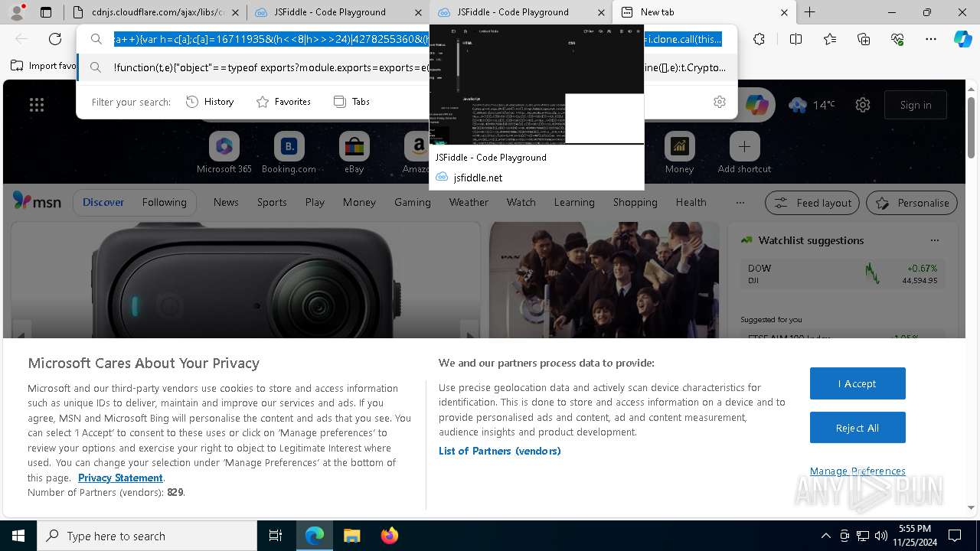This screenshot has width=980, height=551.
Task: Open the app launcher grid icon
Action: (x=37, y=105)
